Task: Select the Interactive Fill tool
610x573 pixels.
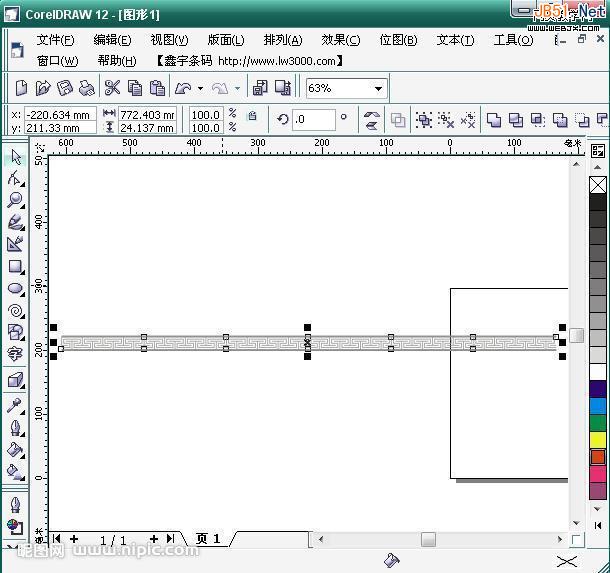Action: pyautogui.click(x=16, y=472)
